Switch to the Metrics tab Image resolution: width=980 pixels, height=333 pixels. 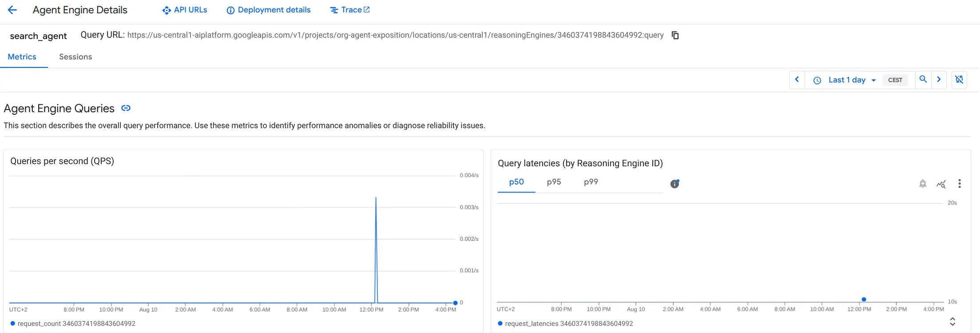[22, 57]
